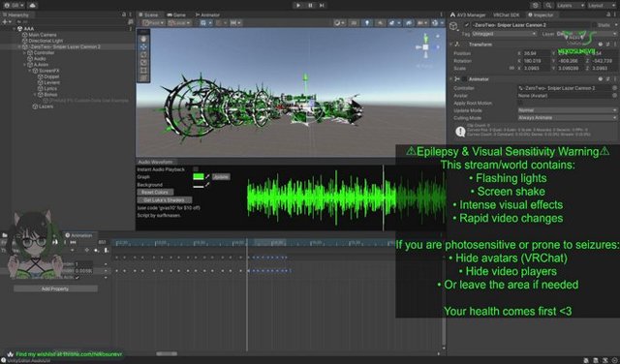Select the Hand view tool in Scene
The width and height of the screenshot is (620, 364).
coord(143,39)
